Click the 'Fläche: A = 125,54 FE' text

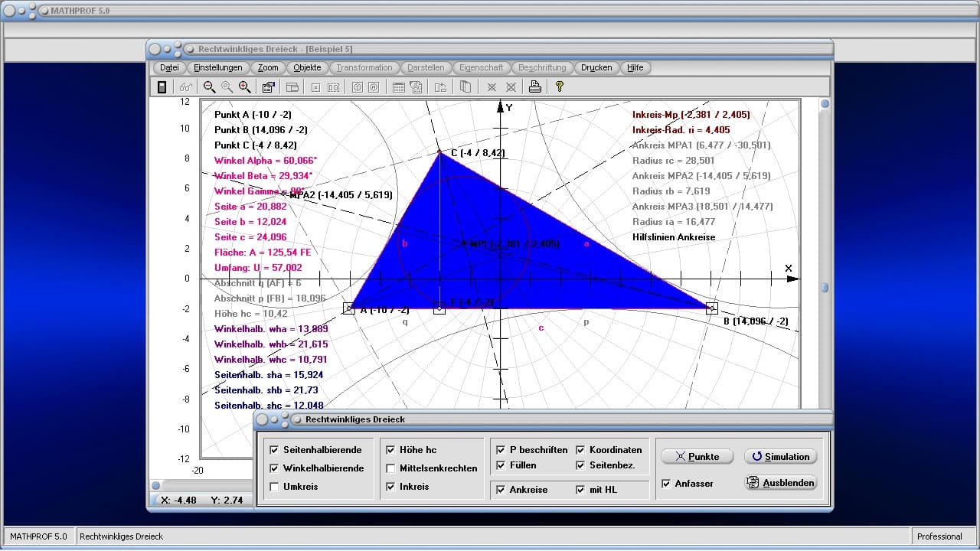(x=263, y=253)
